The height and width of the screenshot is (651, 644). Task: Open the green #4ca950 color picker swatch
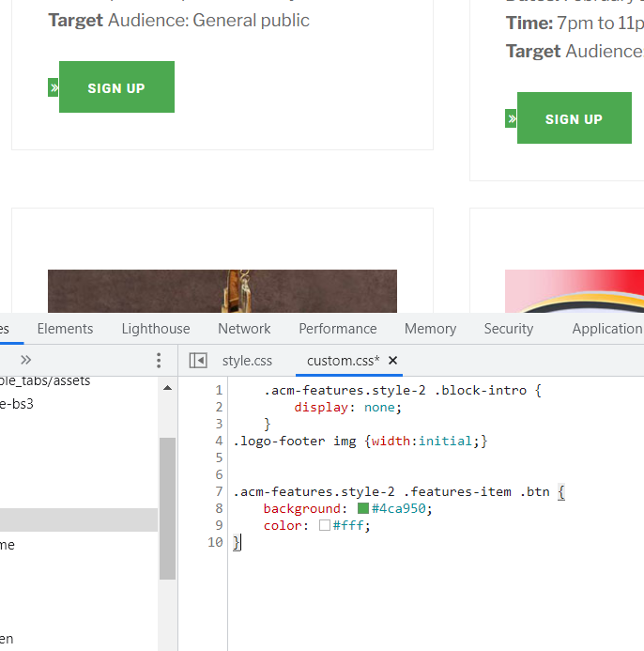[x=363, y=508]
